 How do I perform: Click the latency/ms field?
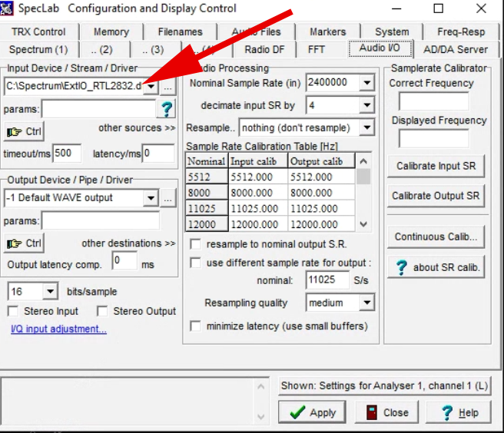point(158,154)
